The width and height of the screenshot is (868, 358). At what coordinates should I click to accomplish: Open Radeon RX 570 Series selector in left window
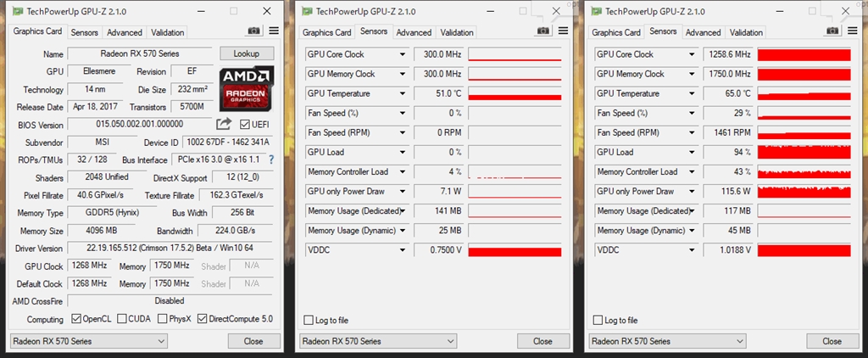point(88,341)
